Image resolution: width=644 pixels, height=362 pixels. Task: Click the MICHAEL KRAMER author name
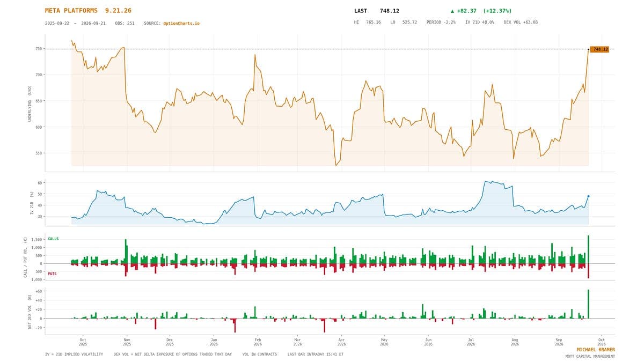coord(596,350)
